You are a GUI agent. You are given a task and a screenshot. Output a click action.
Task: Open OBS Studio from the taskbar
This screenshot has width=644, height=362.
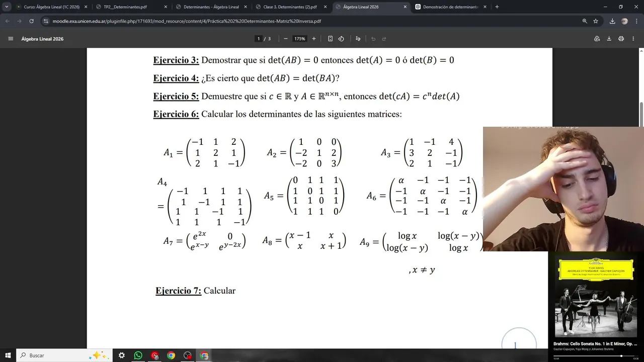pos(188,355)
